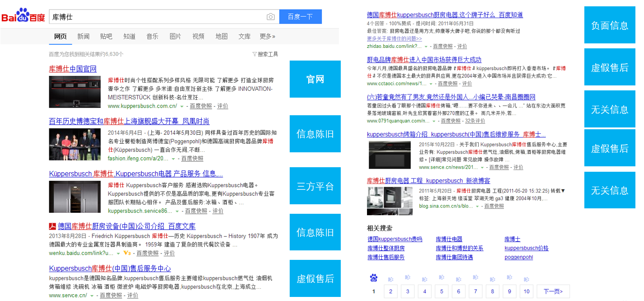Open related search 库博仕电器
The height and width of the screenshot is (301, 644).
coord(449,239)
